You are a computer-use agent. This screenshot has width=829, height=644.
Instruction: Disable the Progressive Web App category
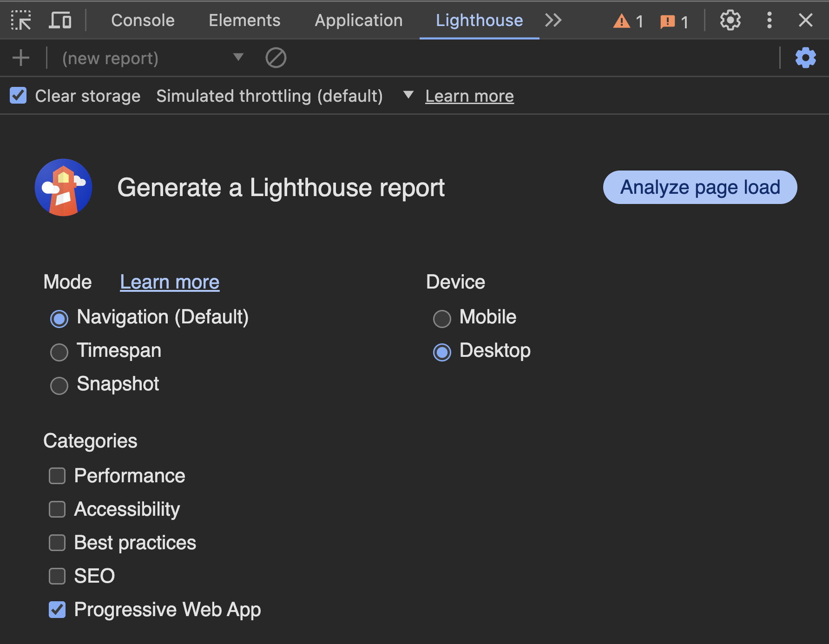[57, 610]
